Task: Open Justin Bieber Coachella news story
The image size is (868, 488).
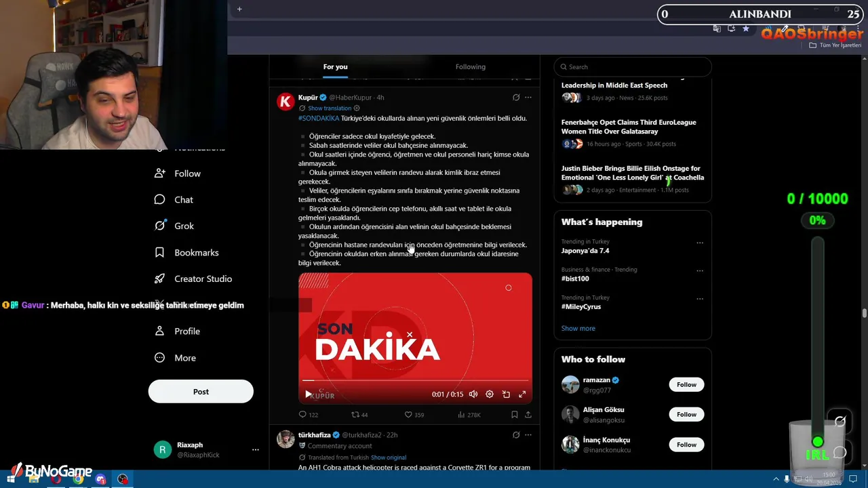Action: click(x=633, y=180)
